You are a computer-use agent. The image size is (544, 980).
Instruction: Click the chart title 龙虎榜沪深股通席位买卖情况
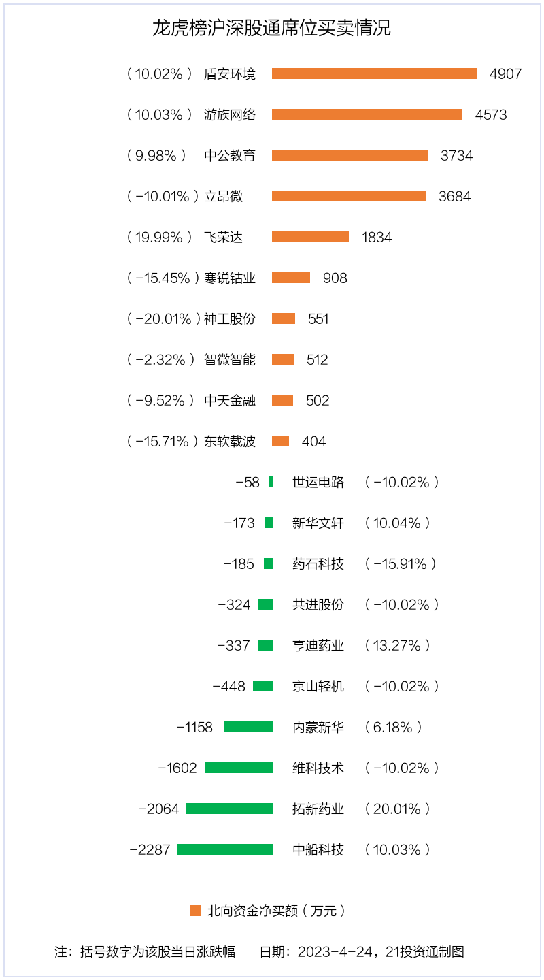coord(271,29)
